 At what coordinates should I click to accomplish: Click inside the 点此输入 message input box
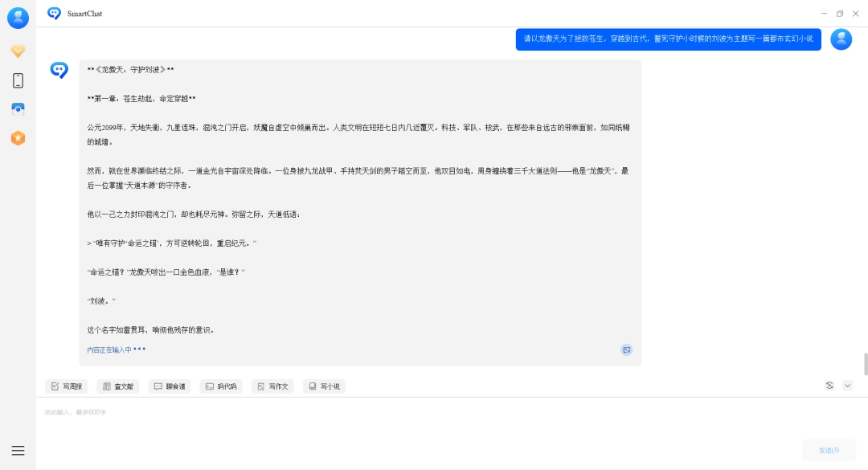321,410
